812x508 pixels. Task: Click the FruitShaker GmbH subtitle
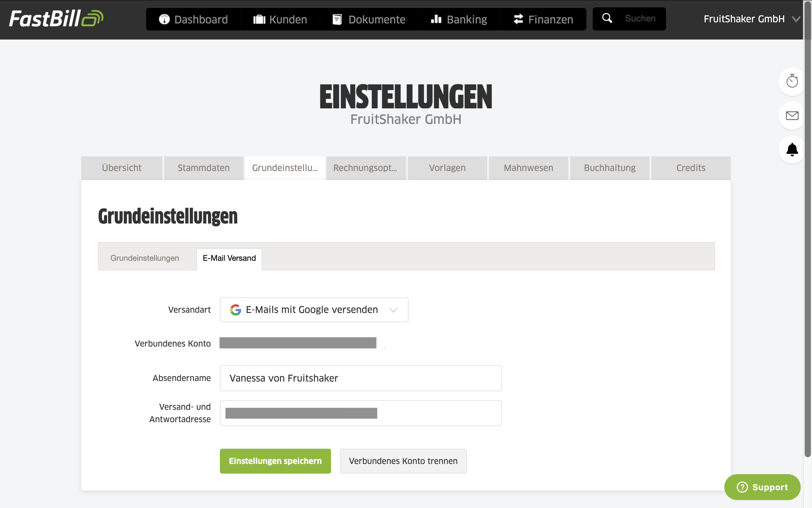coord(406,119)
